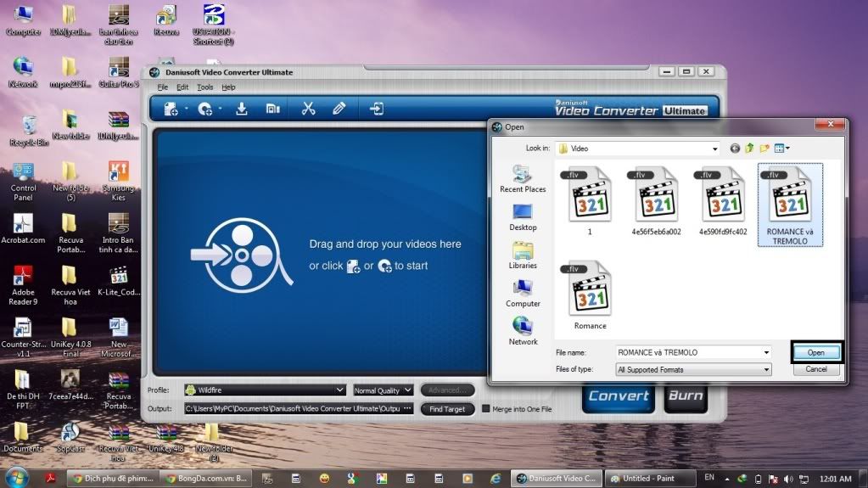The image size is (868, 488).
Task: Click the Download video toolbar icon
Action: (x=241, y=109)
